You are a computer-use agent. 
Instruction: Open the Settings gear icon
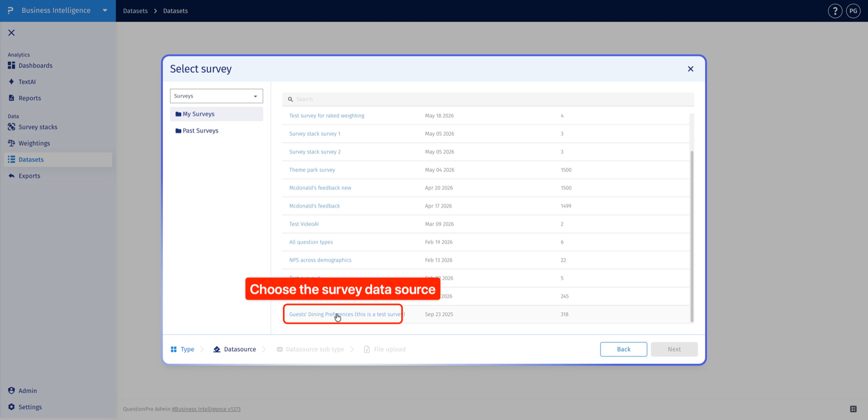click(11, 407)
